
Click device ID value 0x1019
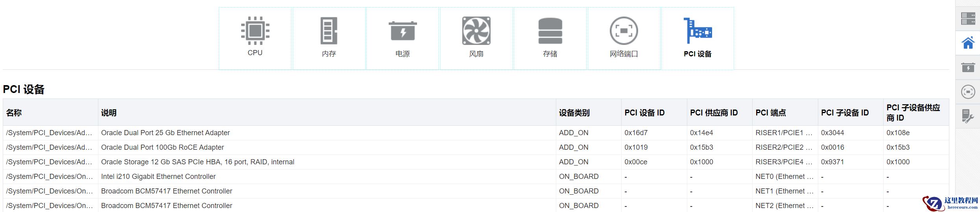point(636,147)
